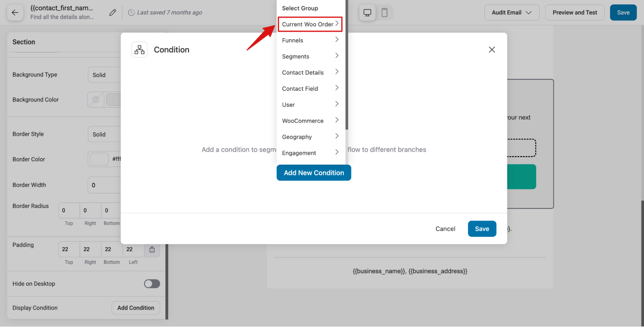Open the Audit Email dropdown
Viewport: 644px width, 327px height.
pyautogui.click(x=512, y=13)
